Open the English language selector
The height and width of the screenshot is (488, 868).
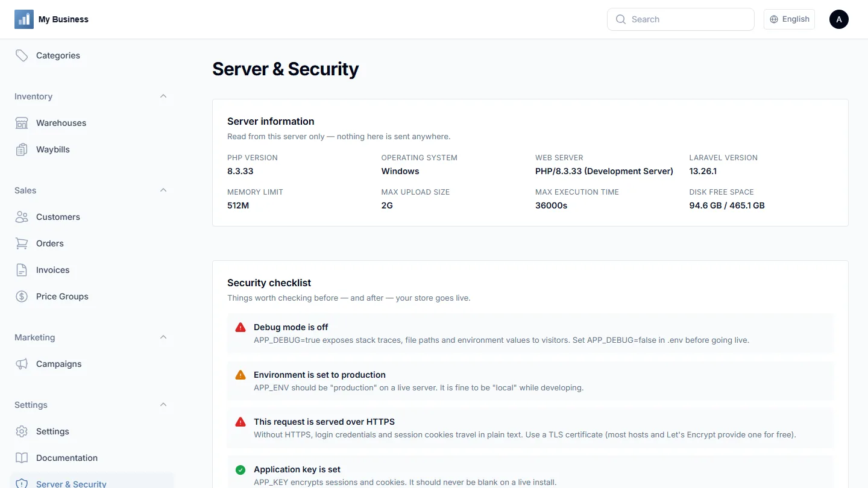[789, 19]
